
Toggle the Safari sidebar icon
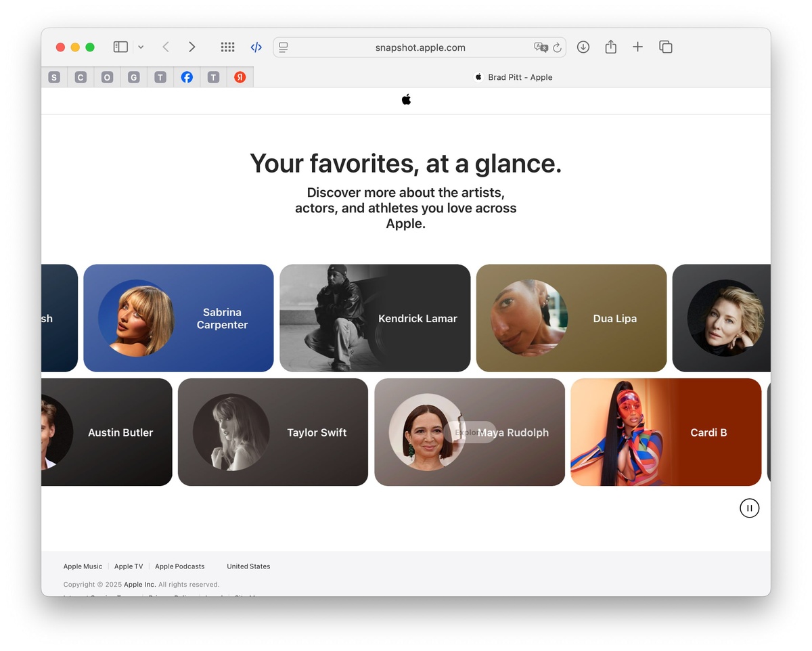[120, 47]
